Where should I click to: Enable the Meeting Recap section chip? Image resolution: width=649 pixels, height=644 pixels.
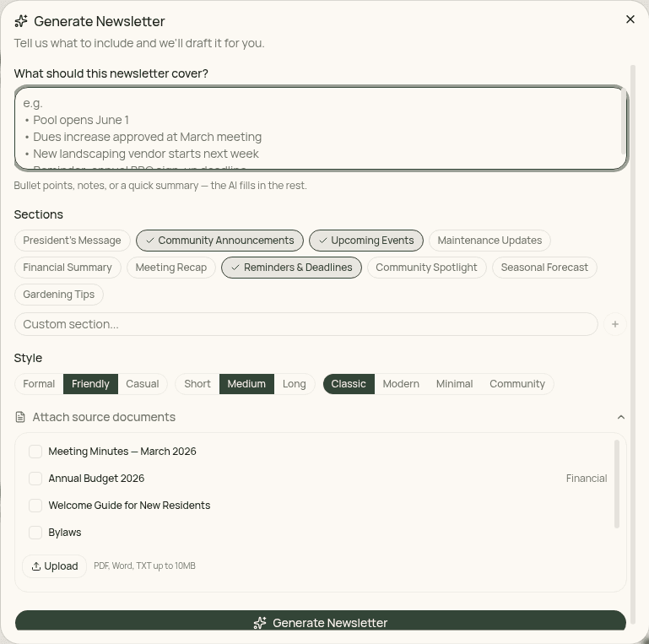[171, 268]
